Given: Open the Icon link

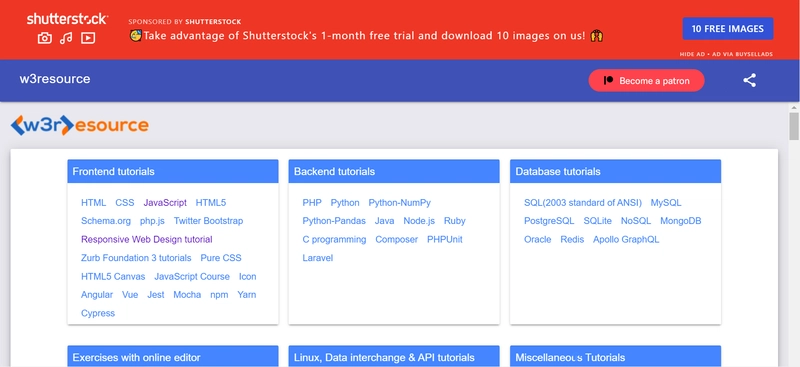Looking at the screenshot, I should click(x=247, y=277).
